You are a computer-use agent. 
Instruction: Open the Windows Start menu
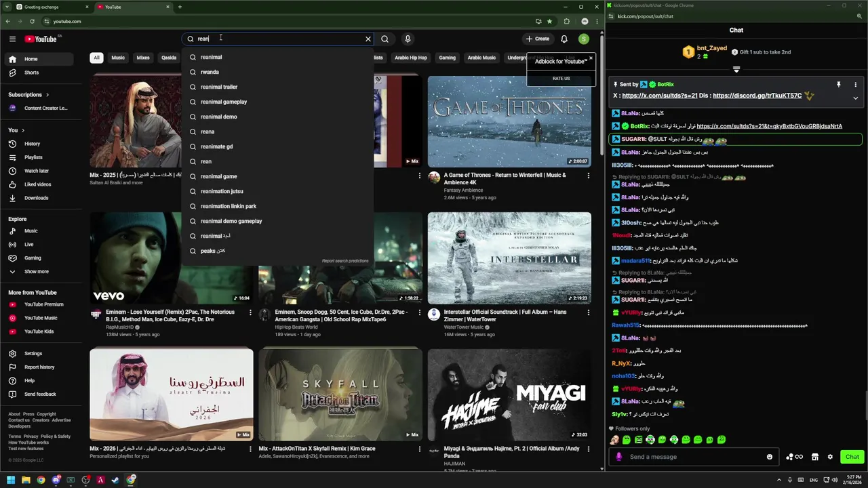(x=11, y=481)
